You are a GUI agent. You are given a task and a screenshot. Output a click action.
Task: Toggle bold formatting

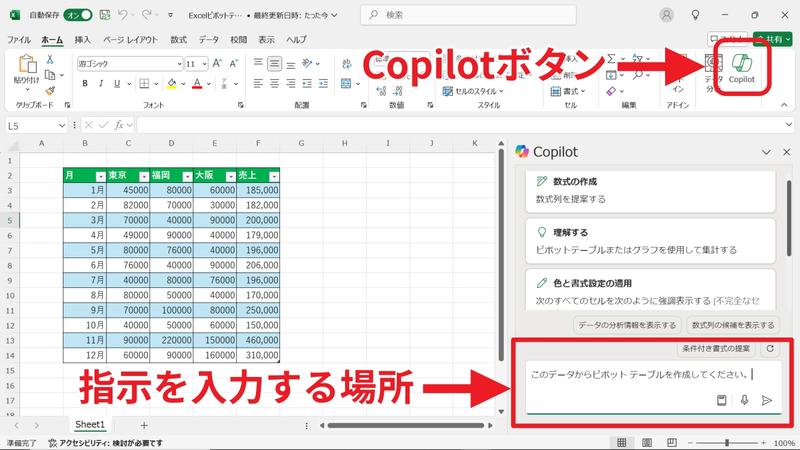tap(85, 84)
